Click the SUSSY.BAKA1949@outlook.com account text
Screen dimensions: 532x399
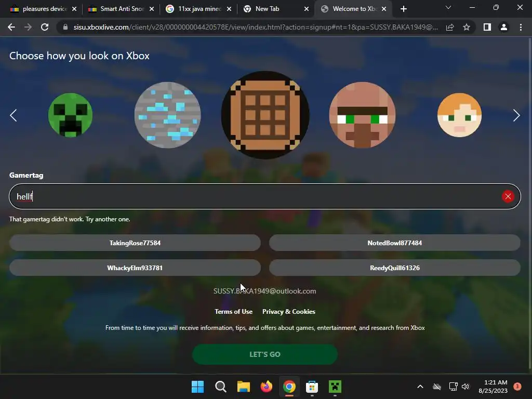click(264, 291)
